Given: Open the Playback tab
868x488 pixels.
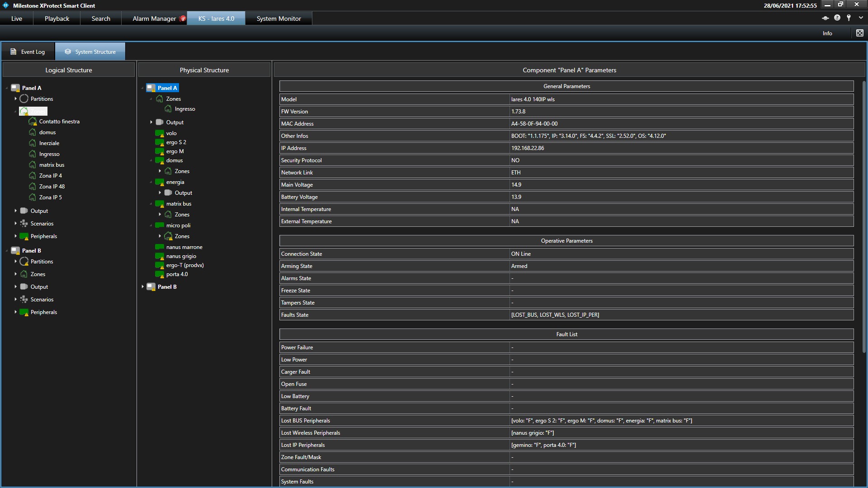Looking at the screenshot, I should [x=57, y=19].
